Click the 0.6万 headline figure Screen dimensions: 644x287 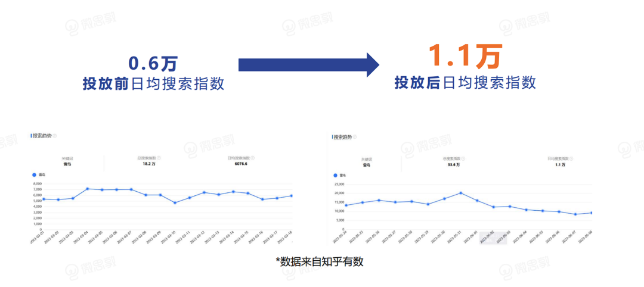(153, 64)
